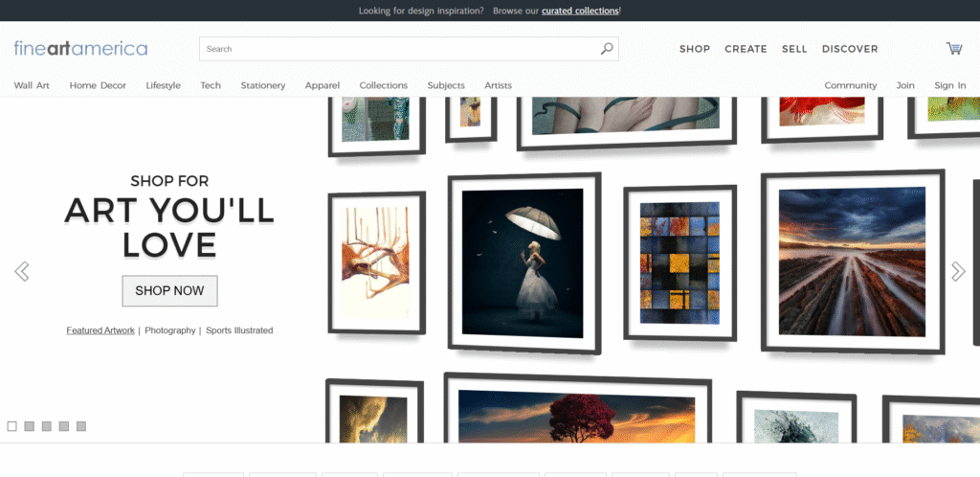
Task: Expand the Home Decor menu
Action: [98, 85]
